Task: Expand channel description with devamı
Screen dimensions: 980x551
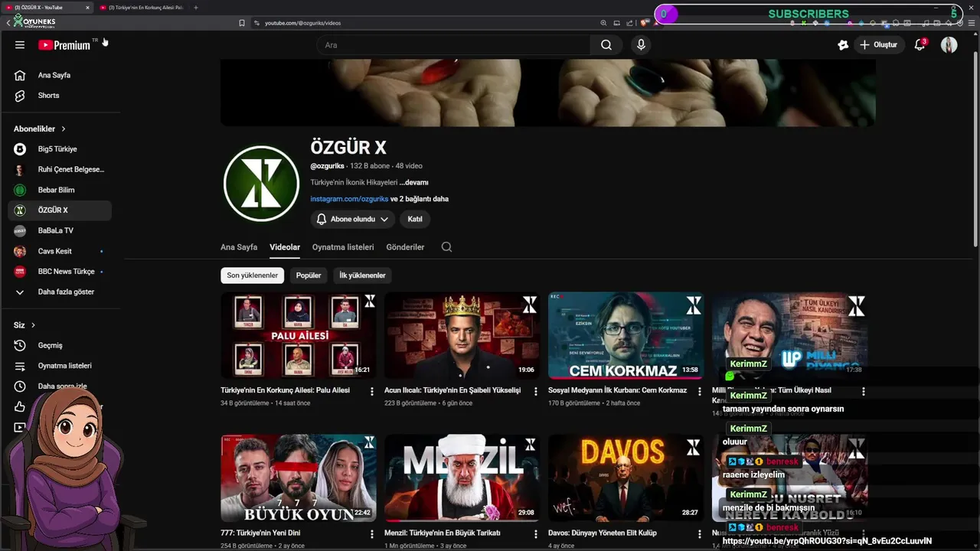Action: [414, 182]
